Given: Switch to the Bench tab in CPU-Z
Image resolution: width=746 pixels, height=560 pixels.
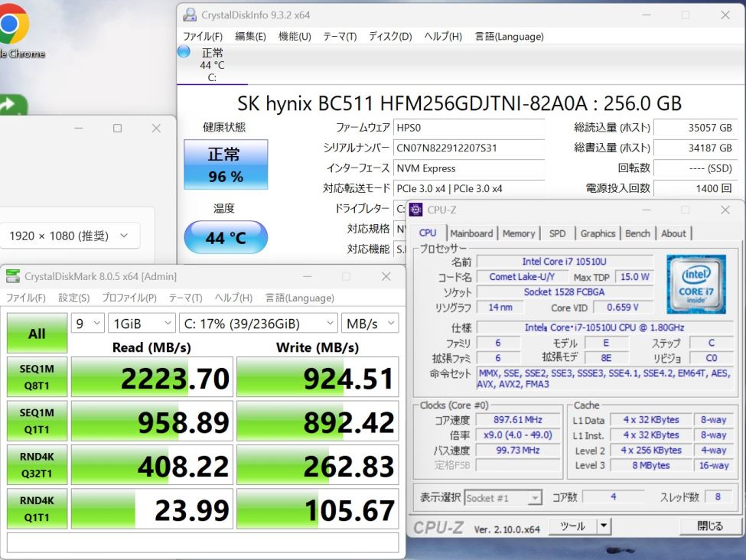Looking at the screenshot, I should 637,233.
